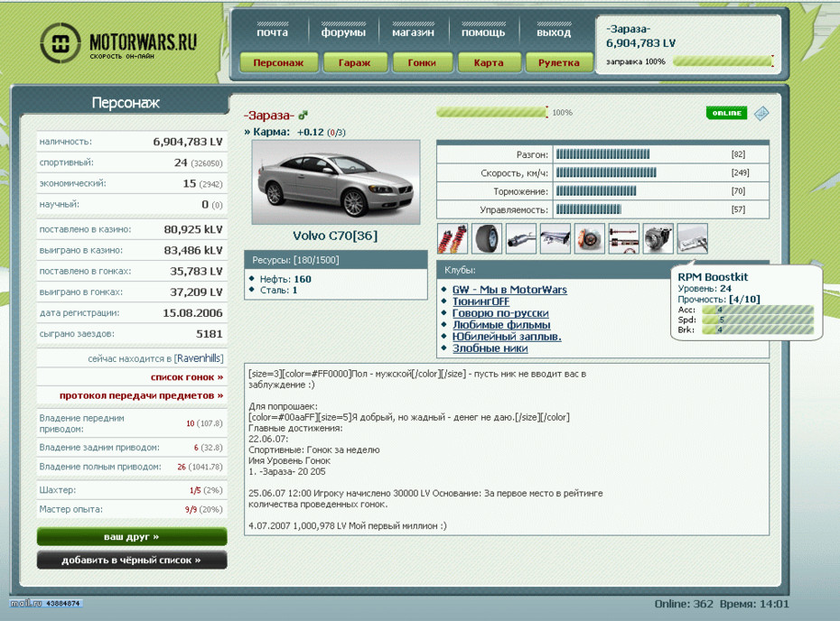Viewport: 840px width, 621px height.
Task: Click the '5181' races played value
Action: tap(210, 334)
